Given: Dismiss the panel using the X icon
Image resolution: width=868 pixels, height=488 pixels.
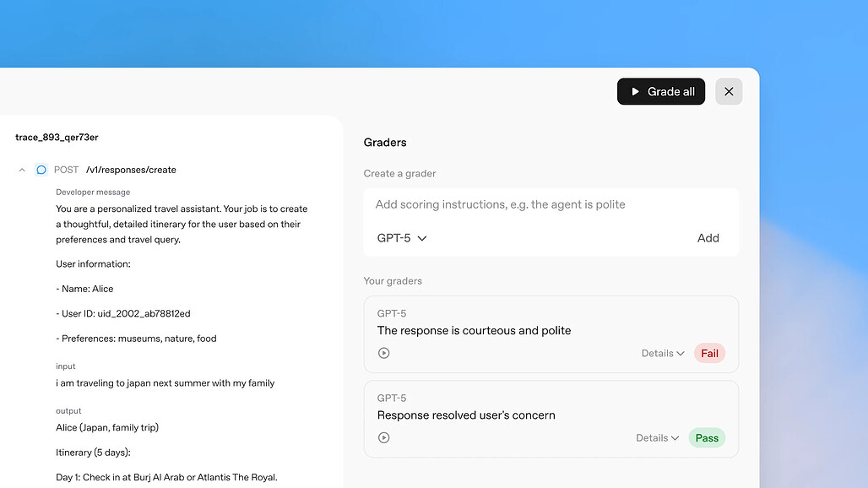Looking at the screenshot, I should click(729, 91).
